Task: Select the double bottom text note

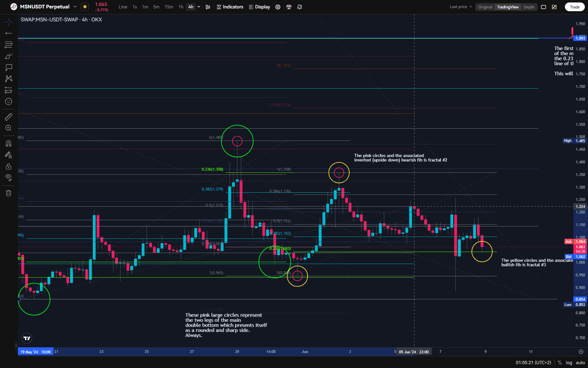Action: pos(226,325)
